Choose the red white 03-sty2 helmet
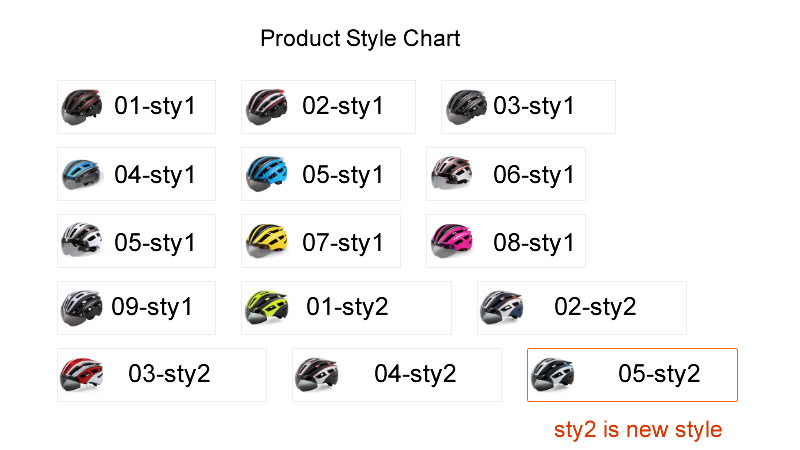The width and height of the screenshot is (800, 450). pos(162,375)
